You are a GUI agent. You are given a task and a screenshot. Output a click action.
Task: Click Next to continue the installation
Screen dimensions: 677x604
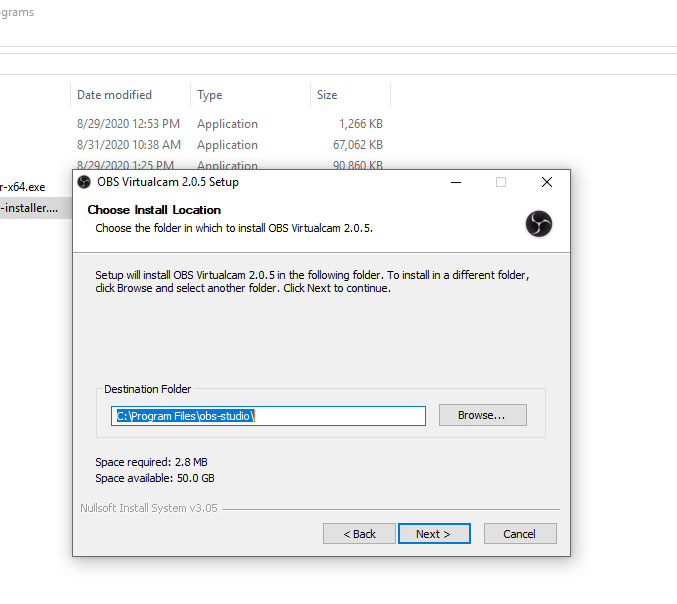434,534
